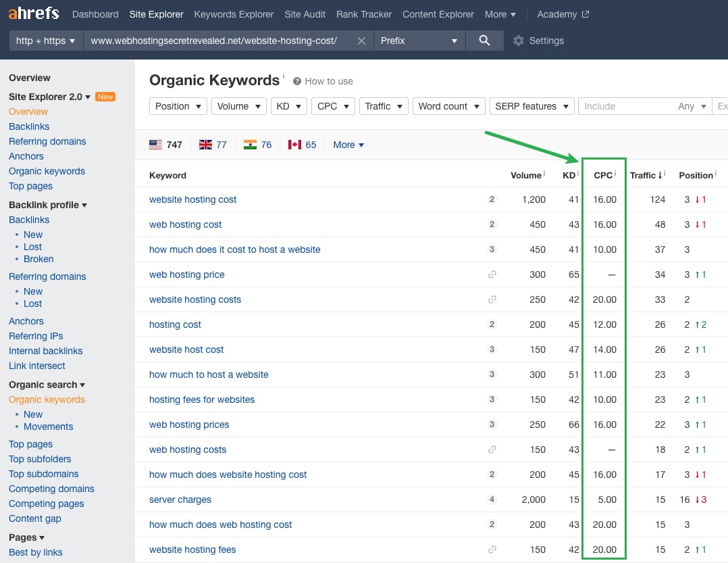Collapse the Backlink profile section
The height and width of the screenshot is (563, 728).
(x=48, y=205)
